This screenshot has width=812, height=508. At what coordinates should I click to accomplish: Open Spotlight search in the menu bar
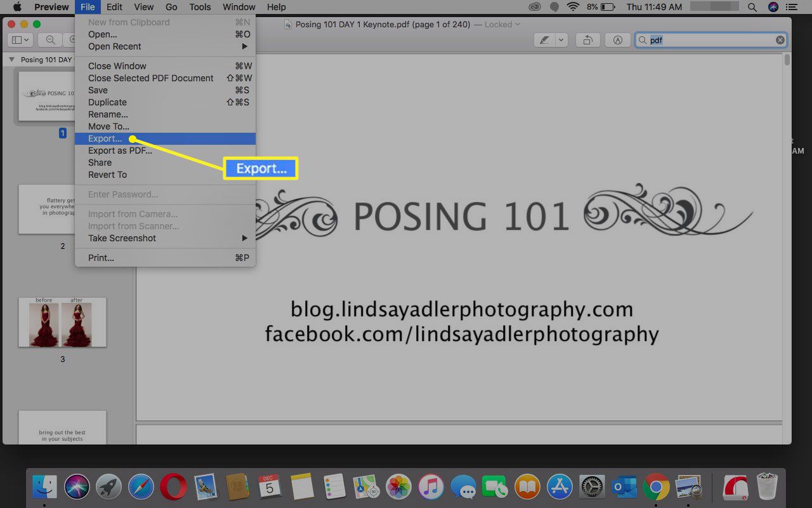[752, 7]
